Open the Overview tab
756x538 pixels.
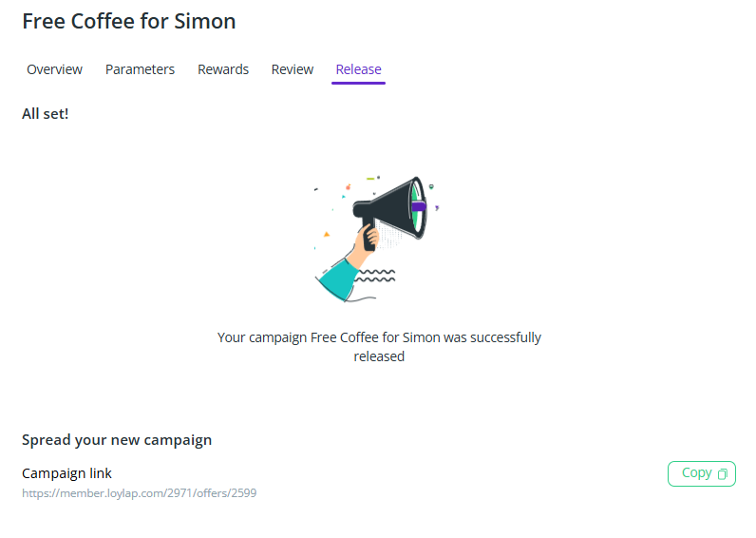pyautogui.click(x=54, y=69)
